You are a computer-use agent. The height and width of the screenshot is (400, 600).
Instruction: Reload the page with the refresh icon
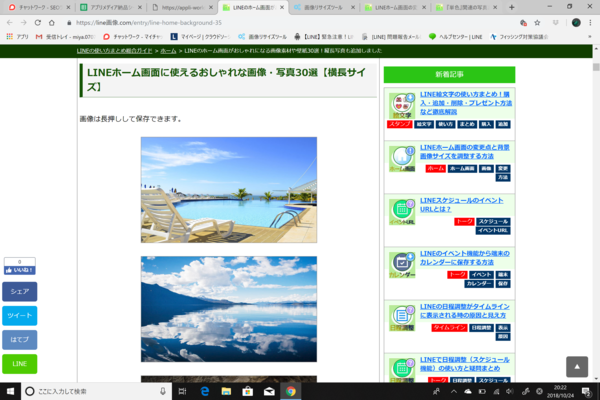coord(38,23)
